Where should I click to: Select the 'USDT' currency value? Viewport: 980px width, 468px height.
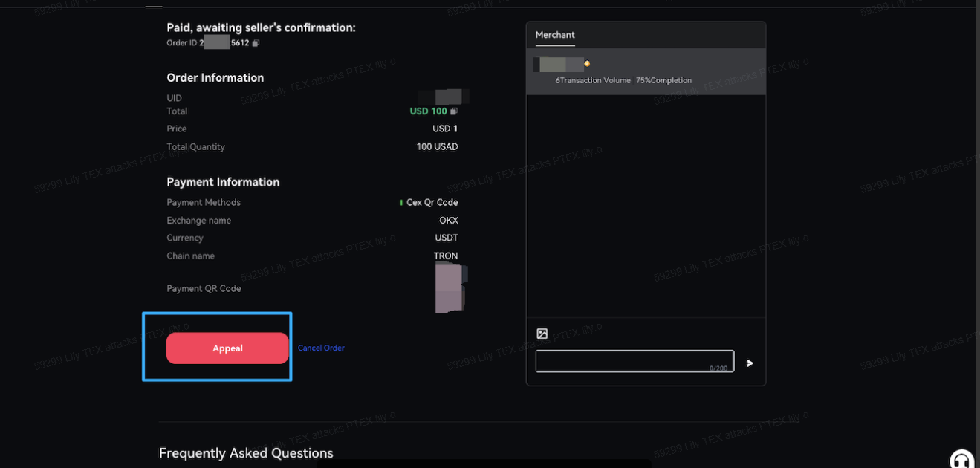tap(447, 238)
